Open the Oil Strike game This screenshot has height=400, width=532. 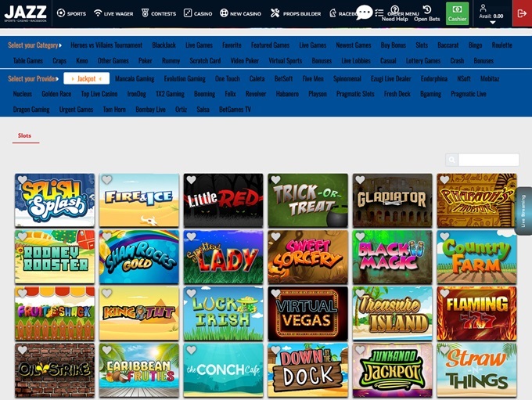pyautogui.click(x=55, y=370)
